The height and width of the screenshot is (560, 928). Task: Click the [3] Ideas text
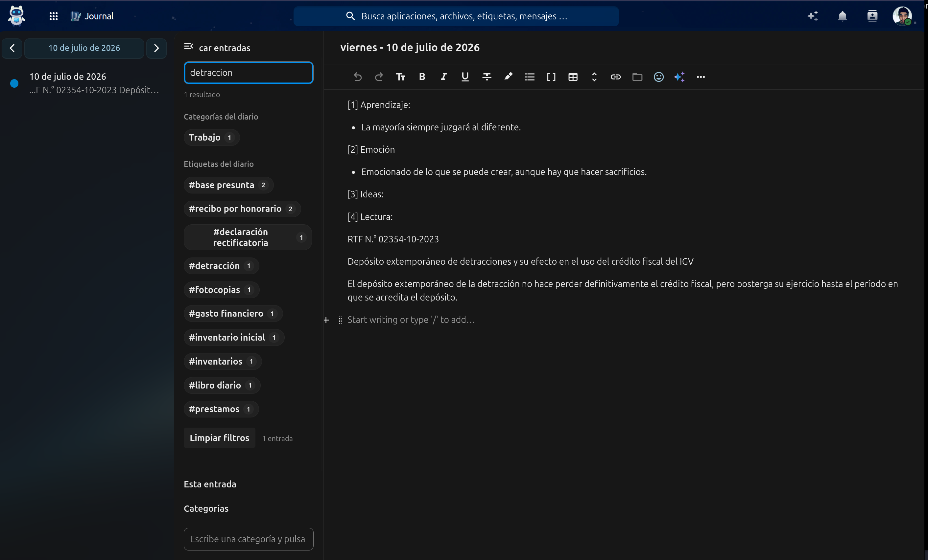366,194
